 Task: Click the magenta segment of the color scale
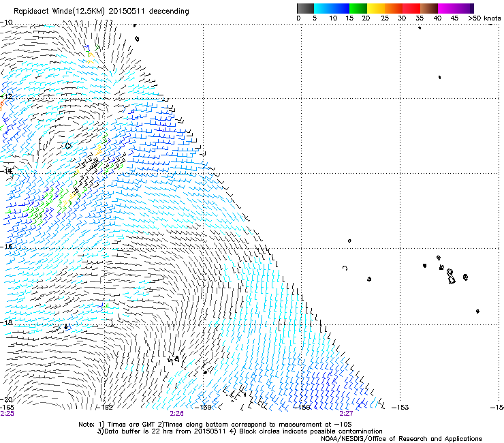[x=456, y=8]
